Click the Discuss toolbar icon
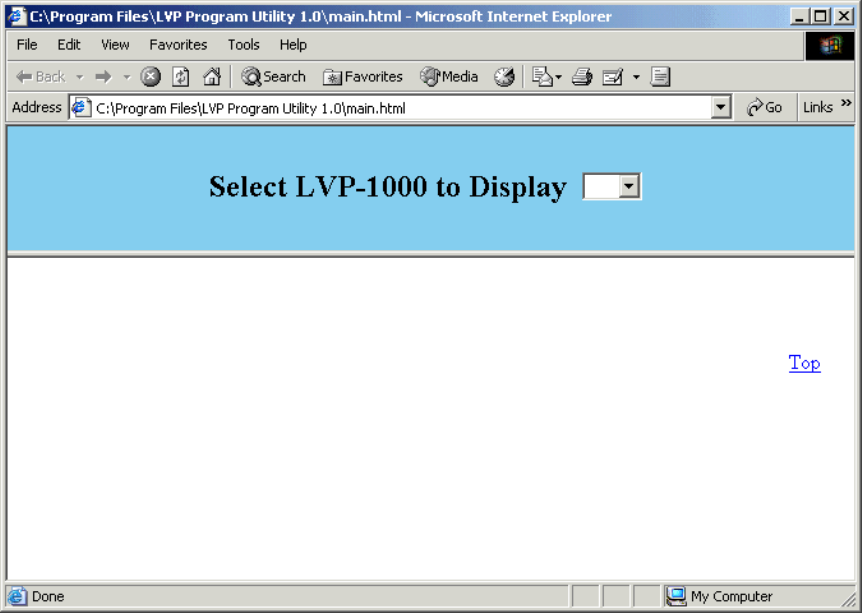The image size is (862, 613). coord(660,77)
